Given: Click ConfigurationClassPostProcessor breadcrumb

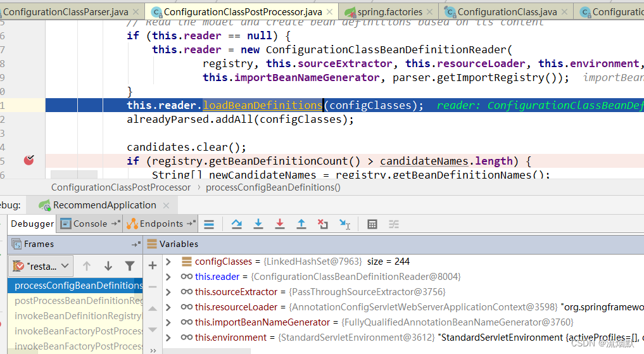Looking at the screenshot, I should pyautogui.click(x=121, y=187).
